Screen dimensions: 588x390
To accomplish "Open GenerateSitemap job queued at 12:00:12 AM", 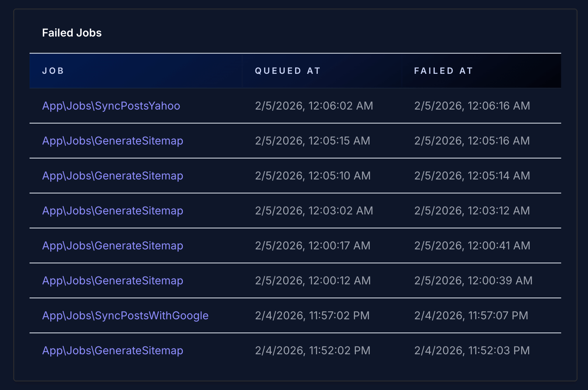I will point(112,280).
